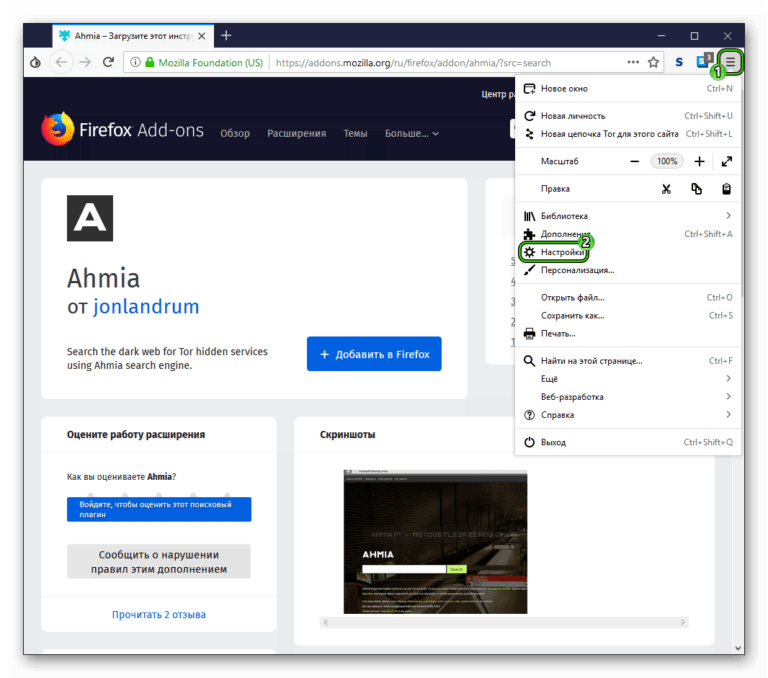Choose Открыть файл... menu entry
Image resolution: width=768 pixels, height=678 pixels.
[628, 297]
